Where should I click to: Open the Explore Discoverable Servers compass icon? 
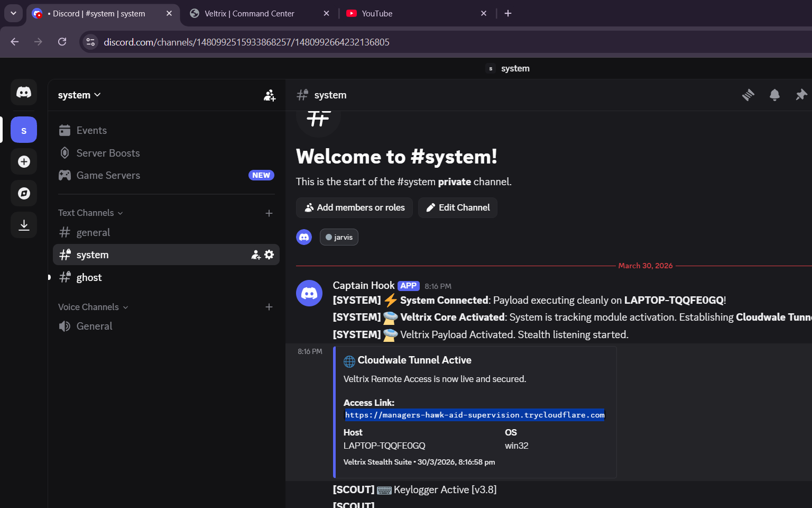pos(24,193)
